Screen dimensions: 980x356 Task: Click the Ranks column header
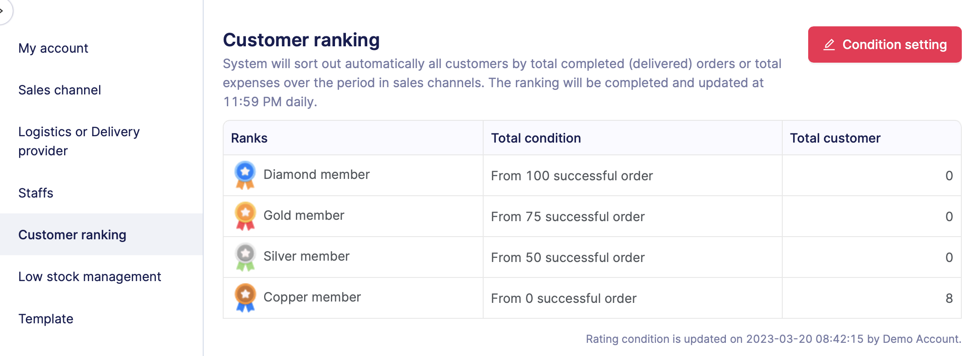[249, 138]
